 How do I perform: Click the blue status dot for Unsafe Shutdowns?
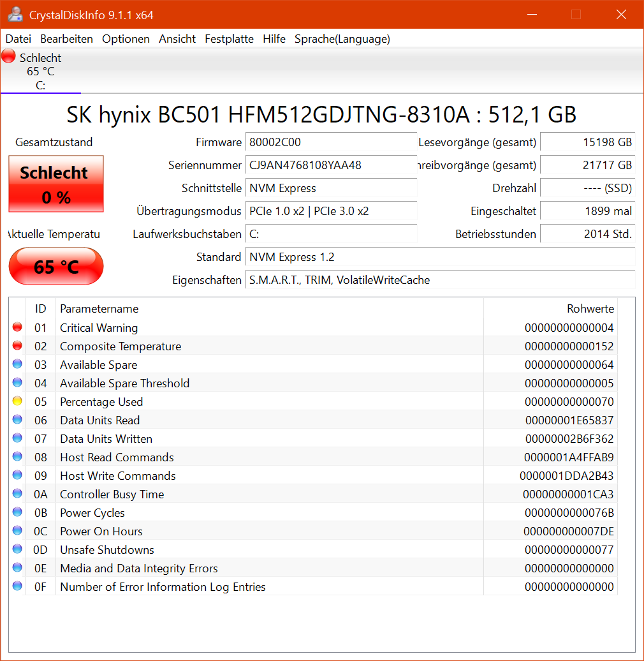[17, 549]
